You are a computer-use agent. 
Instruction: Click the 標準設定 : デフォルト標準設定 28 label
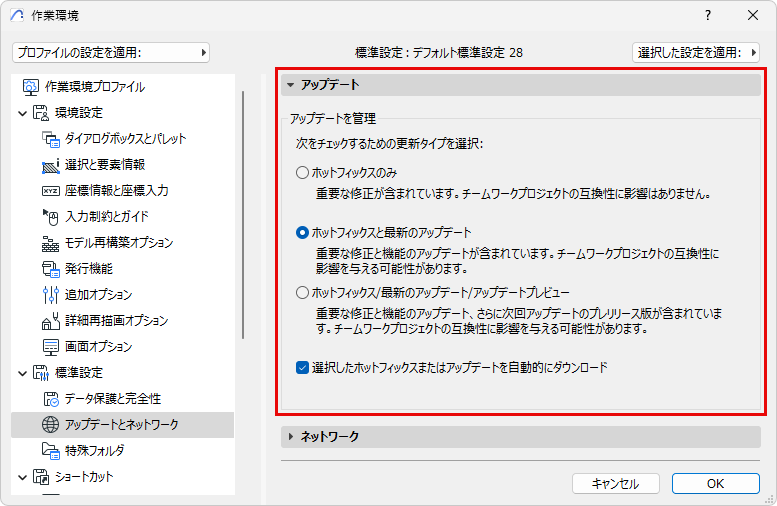click(x=439, y=53)
